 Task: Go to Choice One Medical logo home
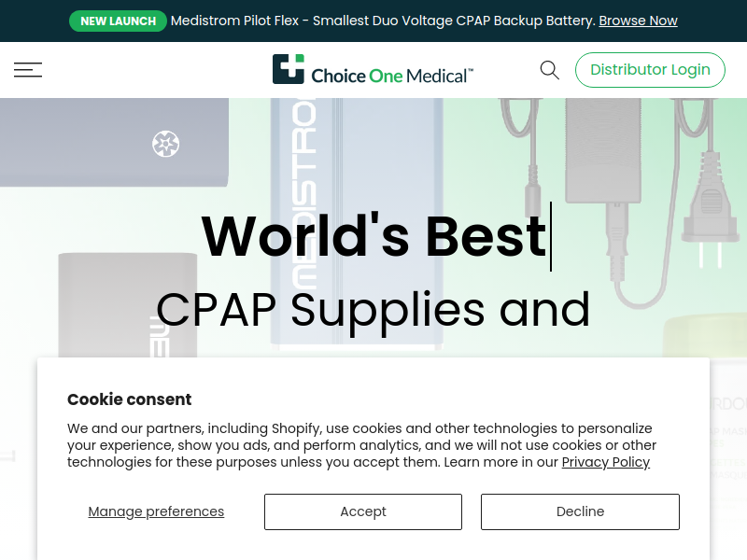coord(373,69)
